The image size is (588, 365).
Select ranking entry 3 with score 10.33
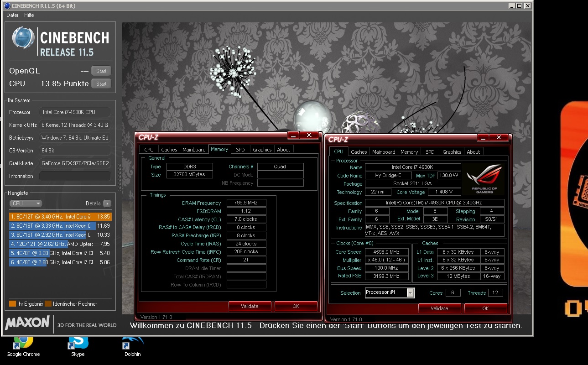point(60,235)
